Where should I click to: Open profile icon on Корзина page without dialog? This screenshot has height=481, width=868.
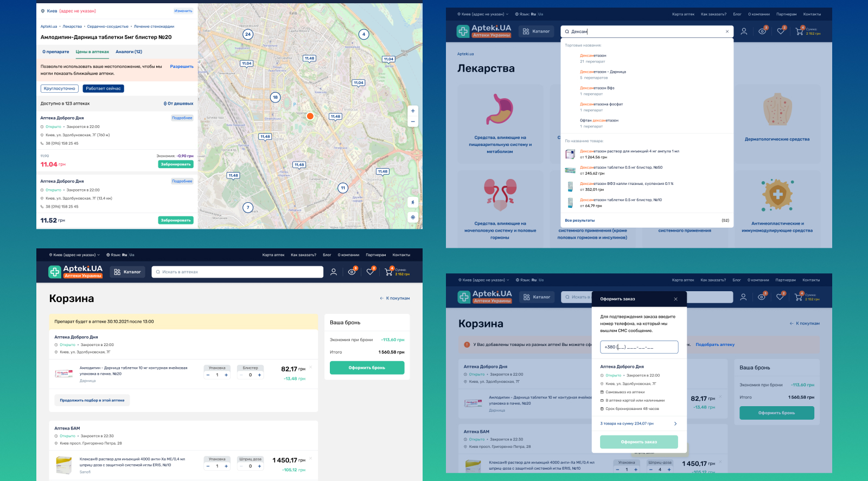coord(334,272)
